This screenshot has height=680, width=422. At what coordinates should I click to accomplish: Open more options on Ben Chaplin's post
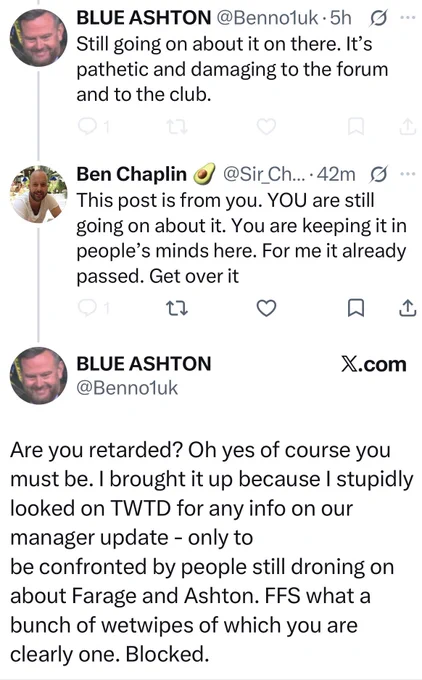[x=407, y=174]
